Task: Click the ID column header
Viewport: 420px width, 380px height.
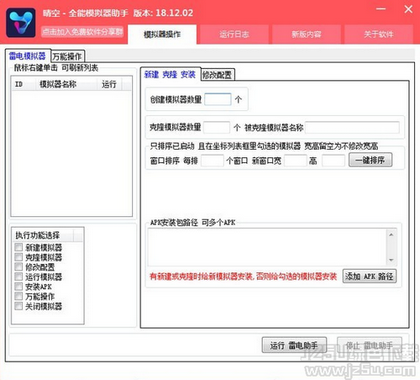Action: (23, 84)
